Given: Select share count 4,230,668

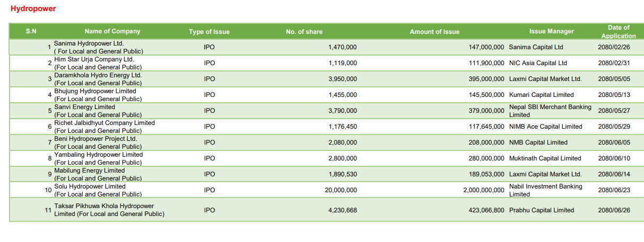Looking at the screenshot, I should coord(343,210).
